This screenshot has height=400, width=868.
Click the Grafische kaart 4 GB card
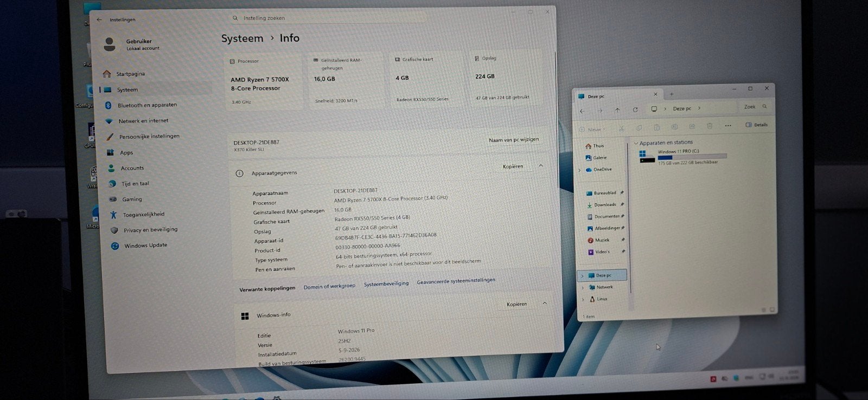click(x=426, y=79)
